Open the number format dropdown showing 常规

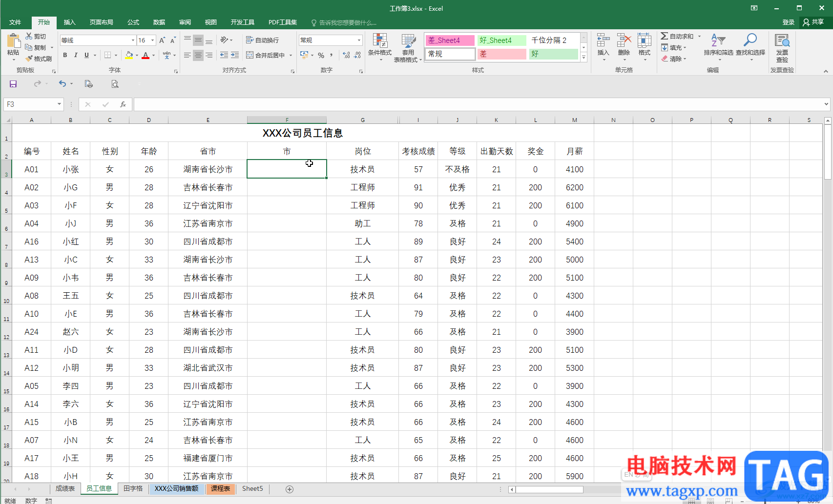point(359,40)
